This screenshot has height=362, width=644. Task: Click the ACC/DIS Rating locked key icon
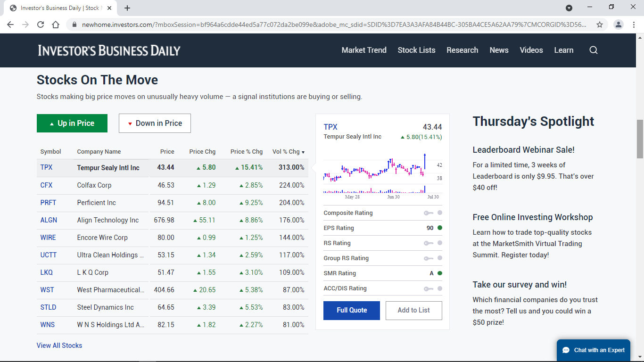(x=429, y=288)
